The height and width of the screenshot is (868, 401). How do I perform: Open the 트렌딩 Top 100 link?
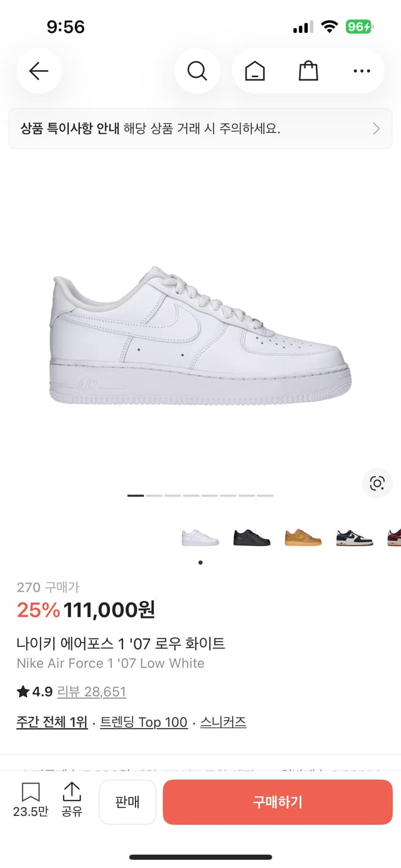(144, 722)
